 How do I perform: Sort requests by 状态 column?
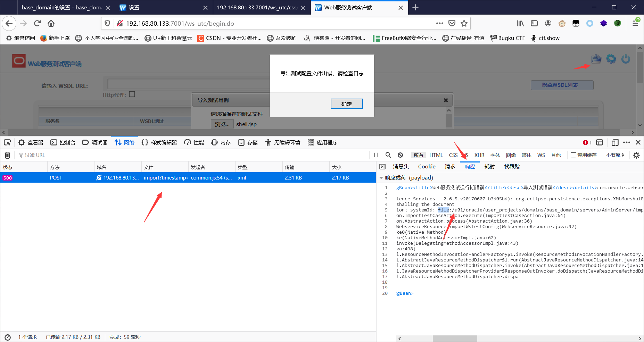[24, 167]
